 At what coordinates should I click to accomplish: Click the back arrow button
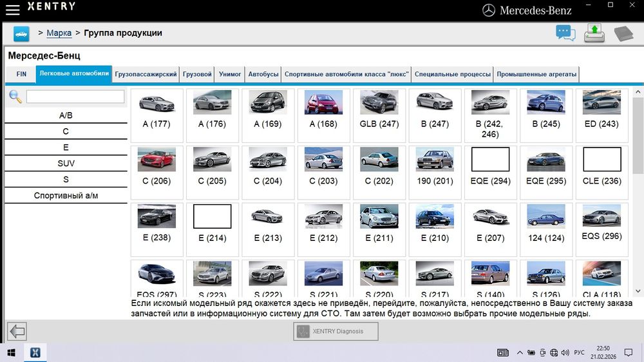point(17,331)
